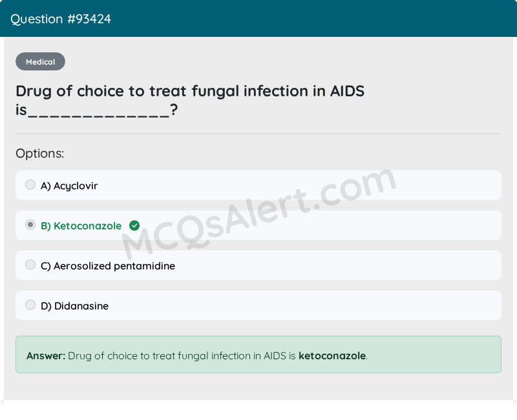This screenshot has height=420, width=517.
Task: Click the green Answer explanation box
Action: click(258, 355)
